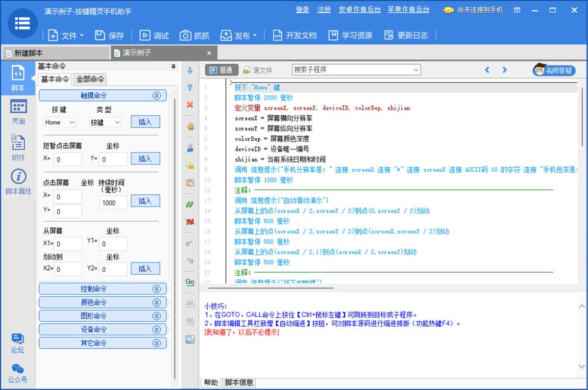Switch to 普通 normal view
Viewport: 588px width, 390px height.
(x=221, y=70)
